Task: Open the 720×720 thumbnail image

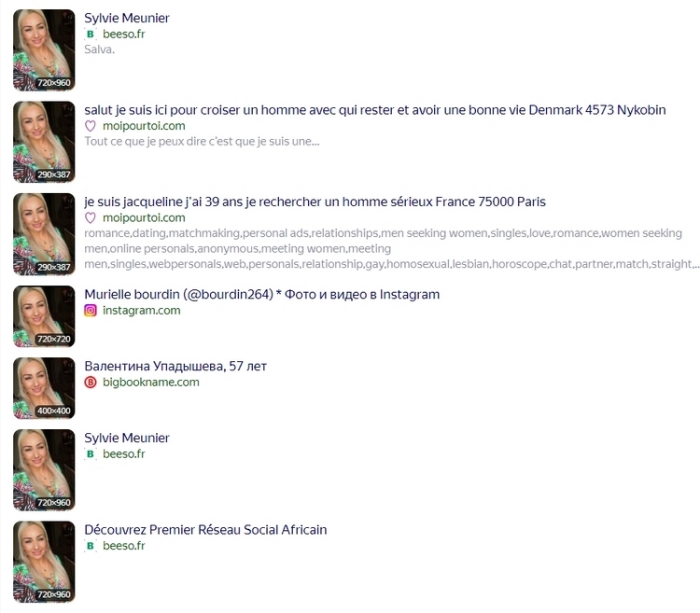Action: tap(44, 316)
